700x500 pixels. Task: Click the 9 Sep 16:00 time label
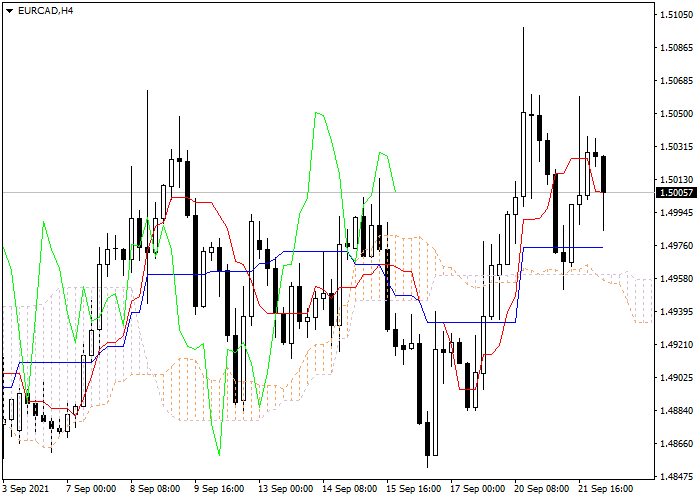click(219, 489)
